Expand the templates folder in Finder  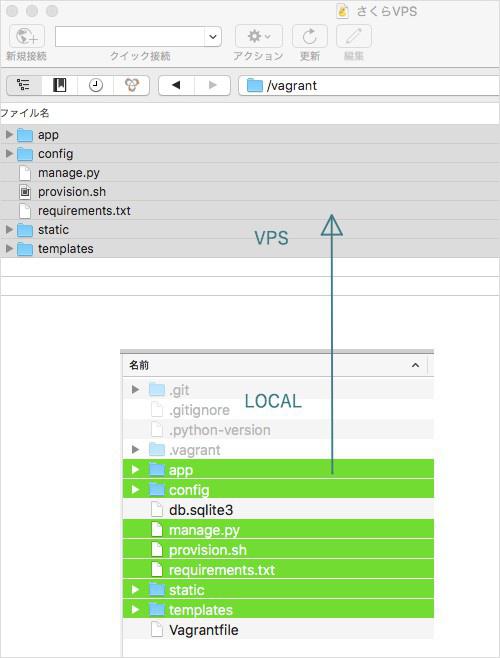pyautogui.click(x=135, y=609)
